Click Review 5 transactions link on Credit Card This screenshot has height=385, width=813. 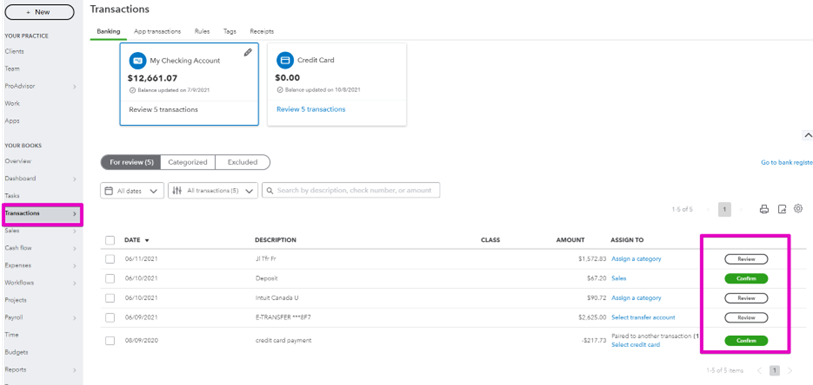coord(311,109)
